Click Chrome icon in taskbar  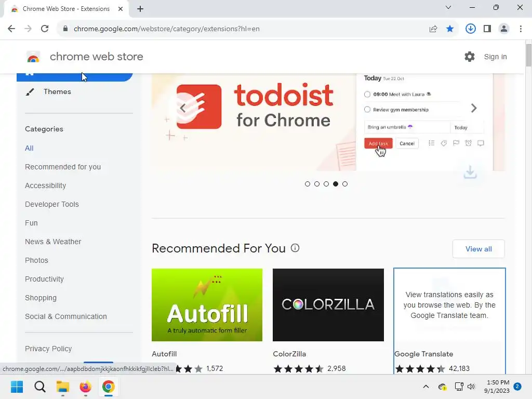pos(108,387)
